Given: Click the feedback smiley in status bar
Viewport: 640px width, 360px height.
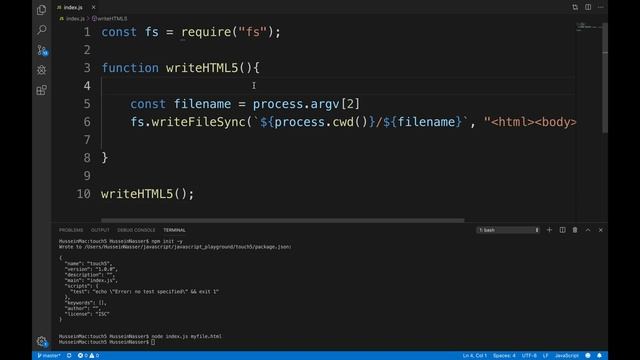Looking at the screenshot, I should pos(588,356).
